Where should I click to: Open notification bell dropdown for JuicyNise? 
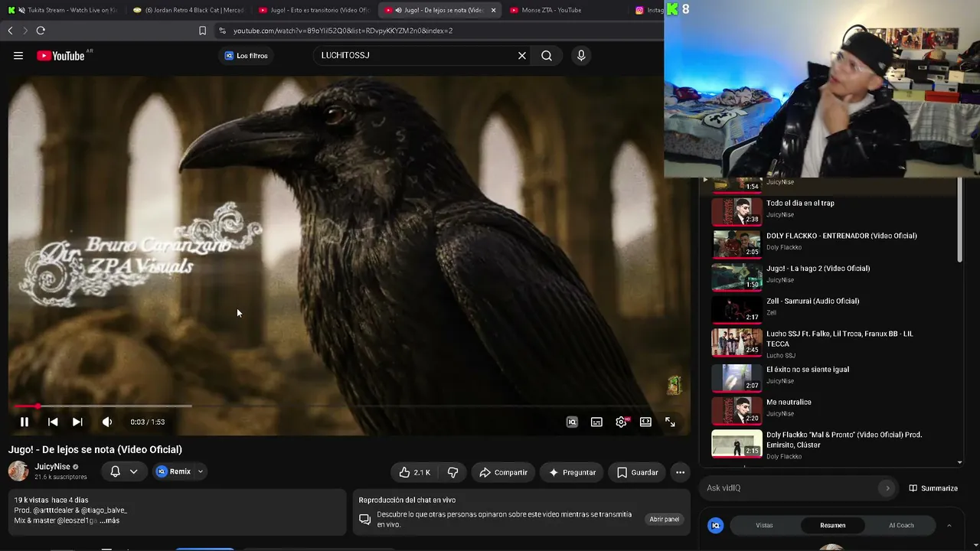tap(123, 471)
